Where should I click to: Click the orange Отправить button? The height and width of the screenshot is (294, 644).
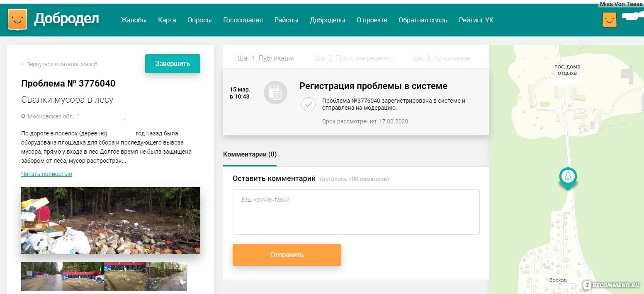point(287,255)
